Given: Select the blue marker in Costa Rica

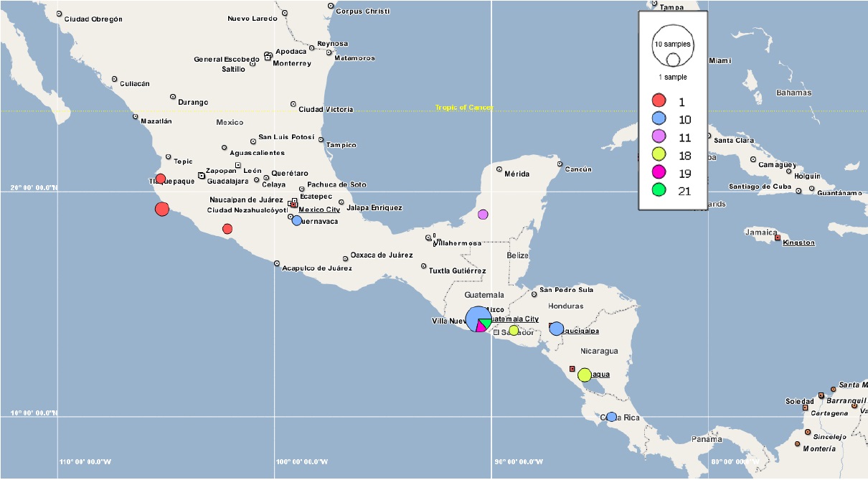Looking at the screenshot, I should (x=611, y=415).
